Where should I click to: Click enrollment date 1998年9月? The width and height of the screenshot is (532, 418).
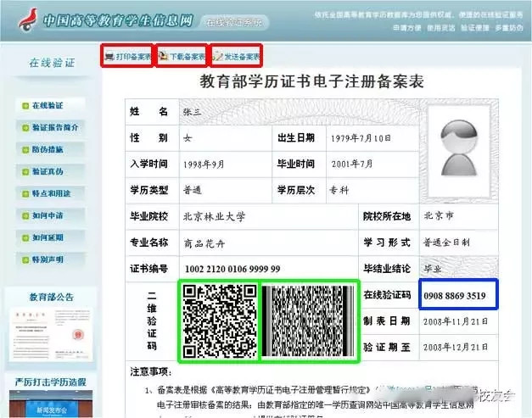coord(204,164)
